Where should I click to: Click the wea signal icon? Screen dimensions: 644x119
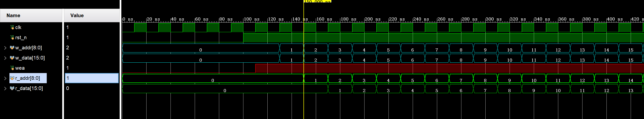click(x=12, y=68)
